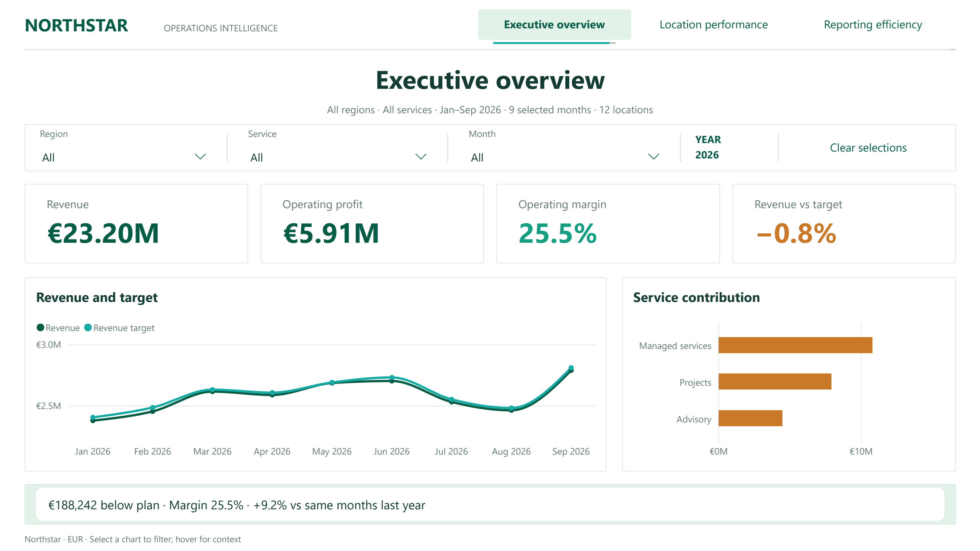Select the Advisory bar

[750, 418]
